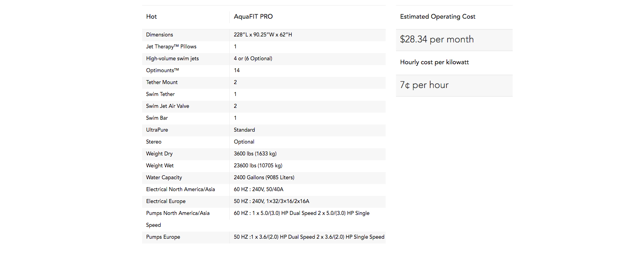Click the 7¢ per hour rate
This screenshot has height=253, width=644.
424,85
